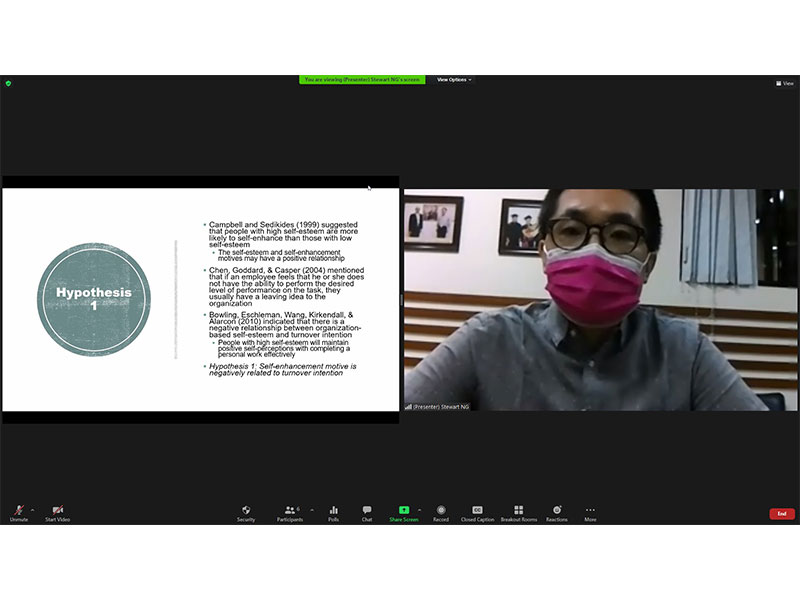Unmute the microphone
This screenshot has width=800, height=600.
pyautogui.click(x=19, y=512)
